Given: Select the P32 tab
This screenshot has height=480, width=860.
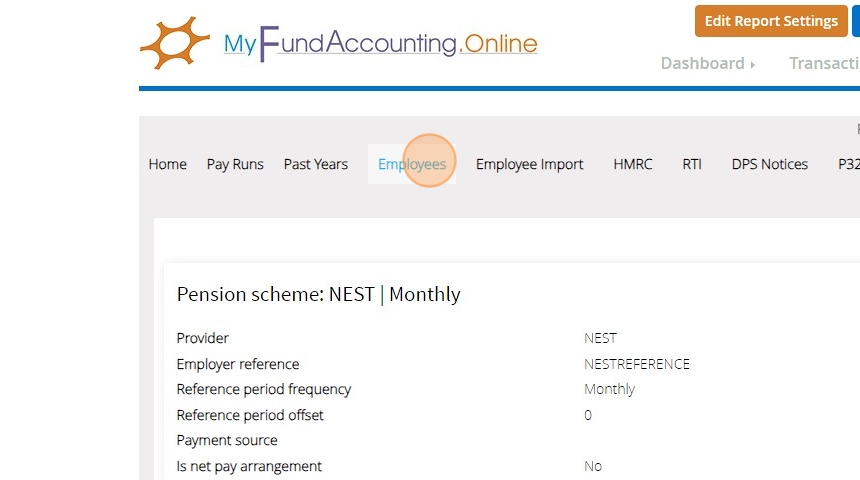Looking at the screenshot, I should click(x=848, y=164).
